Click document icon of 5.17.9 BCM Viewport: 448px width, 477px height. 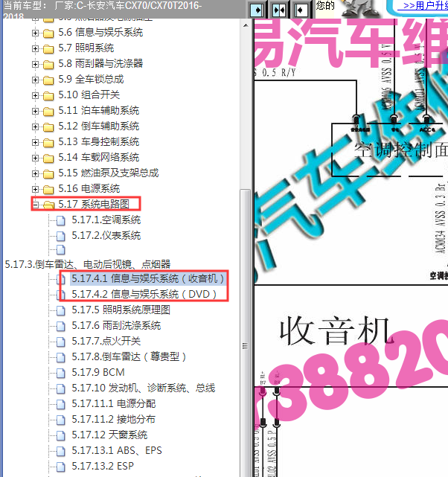tap(61, 373)
